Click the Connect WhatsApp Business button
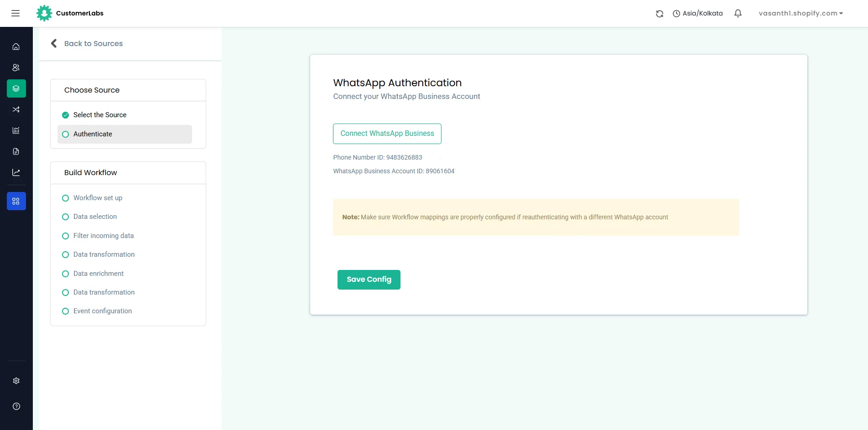The width and height of the screenshot is (868, 430). [387, 134]
